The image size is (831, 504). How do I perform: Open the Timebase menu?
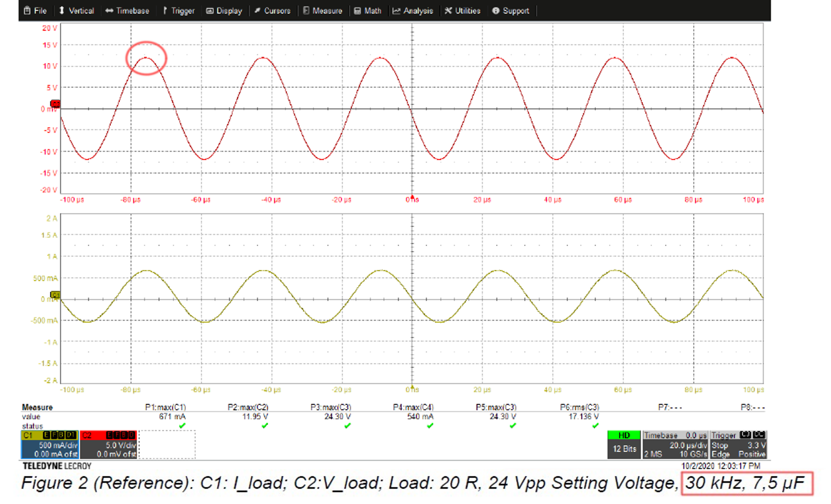[x=127, y=11]
